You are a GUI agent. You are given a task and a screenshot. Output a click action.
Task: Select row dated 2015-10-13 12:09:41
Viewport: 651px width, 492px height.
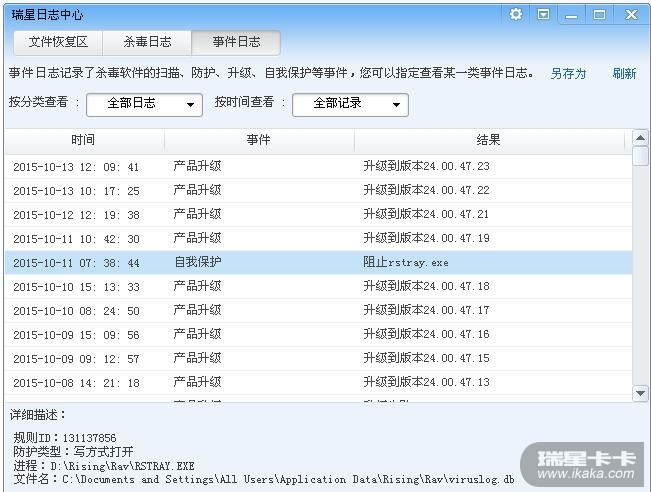(x=319, y=167)
